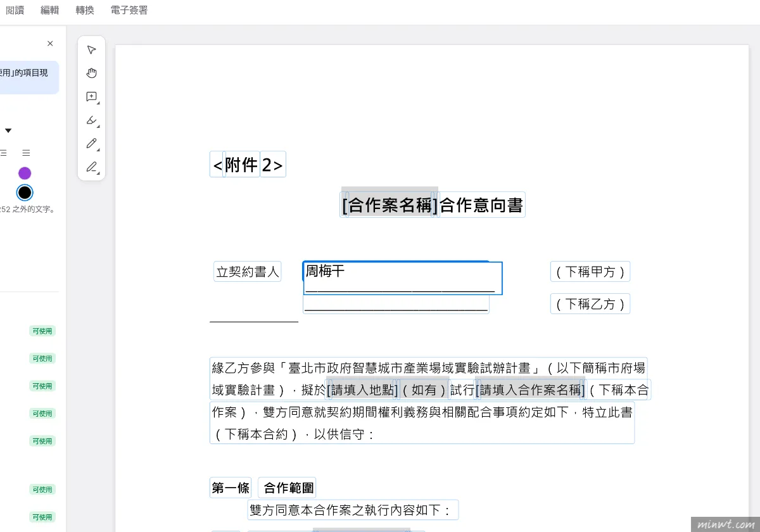The width and height of the screenshot is (760, 532).
Task: Select the 雙方同意本合作案之執行內容如下 text
Action: click(353, 510)
